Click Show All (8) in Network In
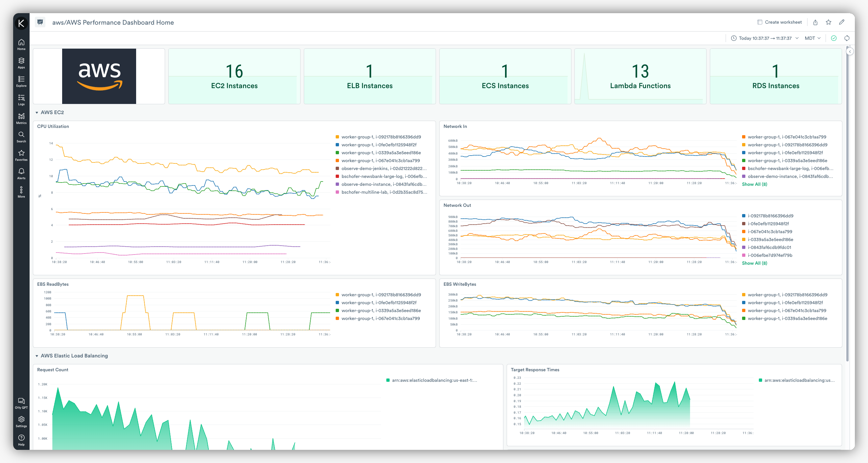 [754, 184]
